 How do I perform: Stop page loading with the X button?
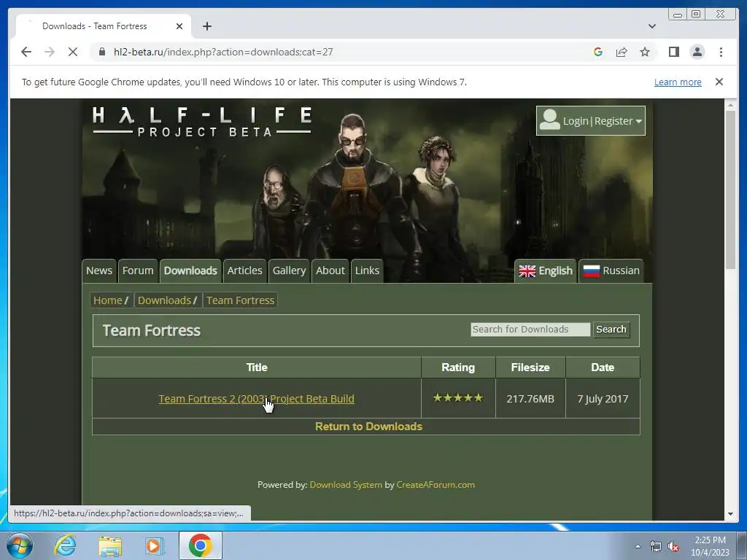73,52
